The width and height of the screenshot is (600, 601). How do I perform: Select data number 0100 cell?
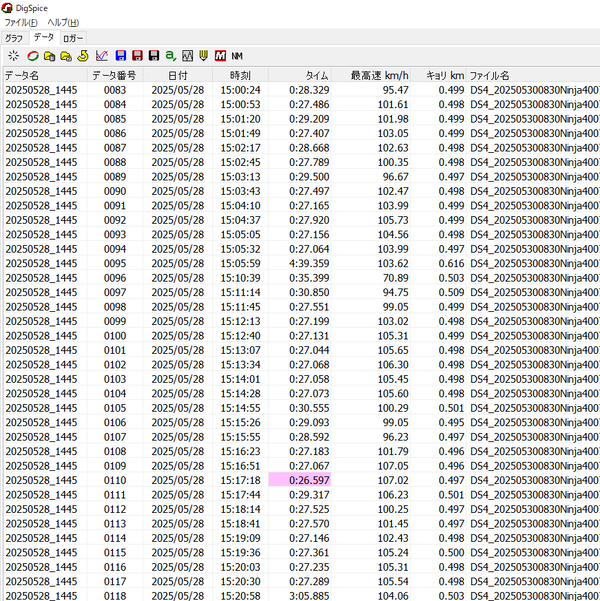point(115,336)
